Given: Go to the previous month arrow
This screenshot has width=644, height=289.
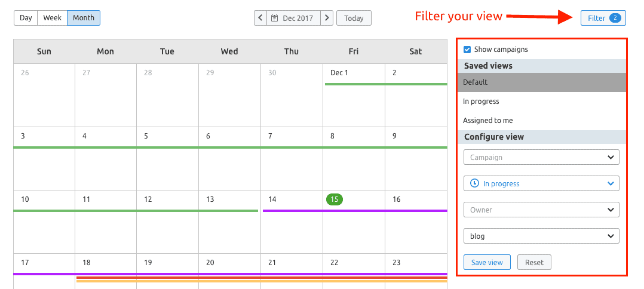Looking at the screenshot, I should tap(260, 18).
